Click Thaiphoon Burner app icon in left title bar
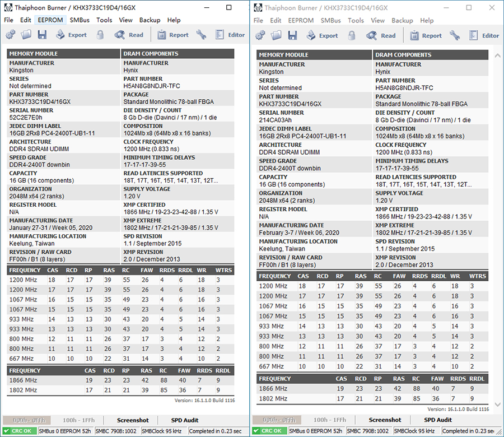Screen dimensions: 504x437 click(x=8, y=7)
